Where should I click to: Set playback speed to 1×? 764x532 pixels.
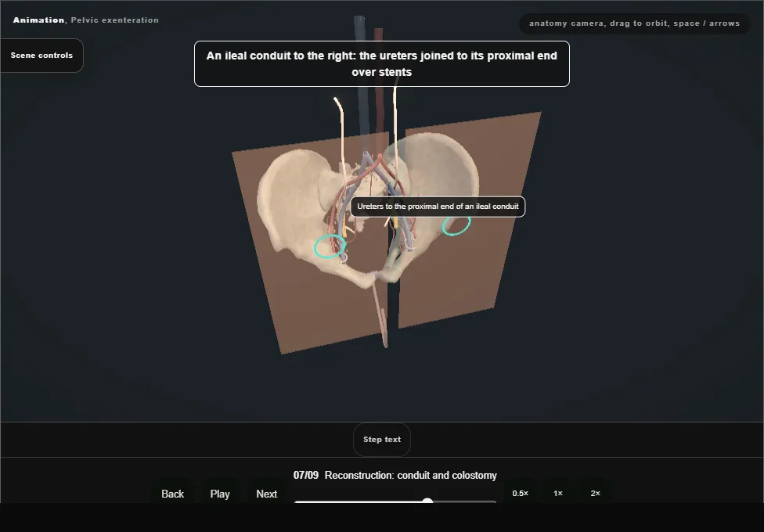click(x=558, y=493)
